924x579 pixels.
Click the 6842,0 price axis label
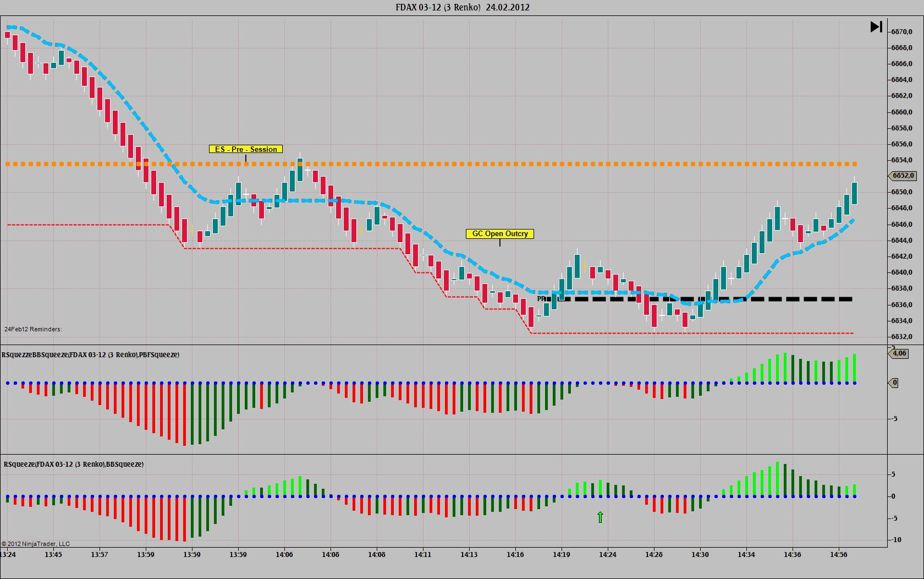(901, 256)
